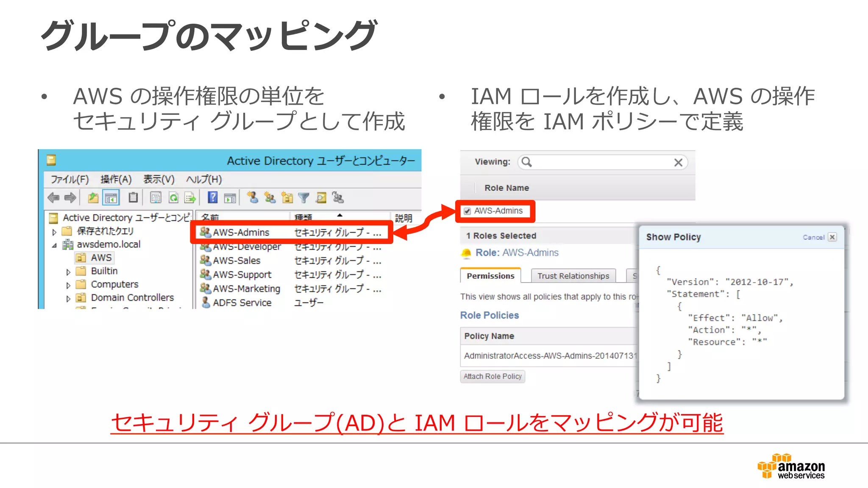This screenshot has height=488, width=868.
Task: Click the 説明 column header
Action: pyautogui.click(x=405, y=217)
